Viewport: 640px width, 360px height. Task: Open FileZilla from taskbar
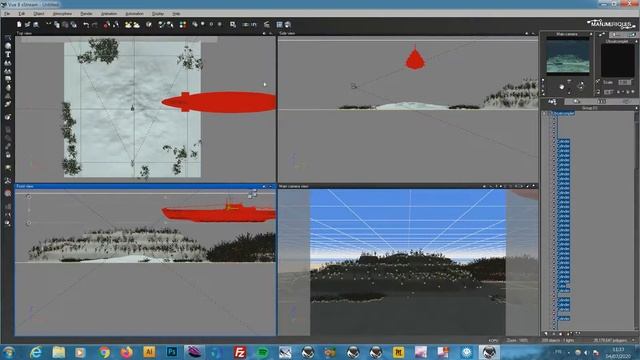(x=240, y=352)
